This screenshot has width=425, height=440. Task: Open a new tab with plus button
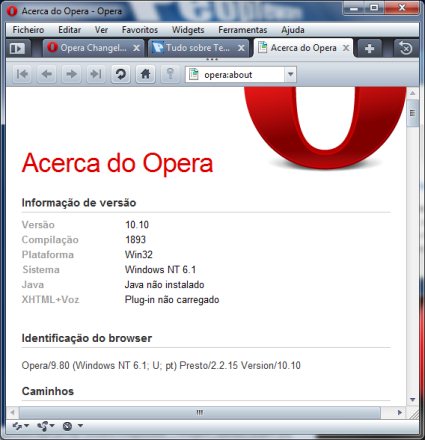click(369, 49)
